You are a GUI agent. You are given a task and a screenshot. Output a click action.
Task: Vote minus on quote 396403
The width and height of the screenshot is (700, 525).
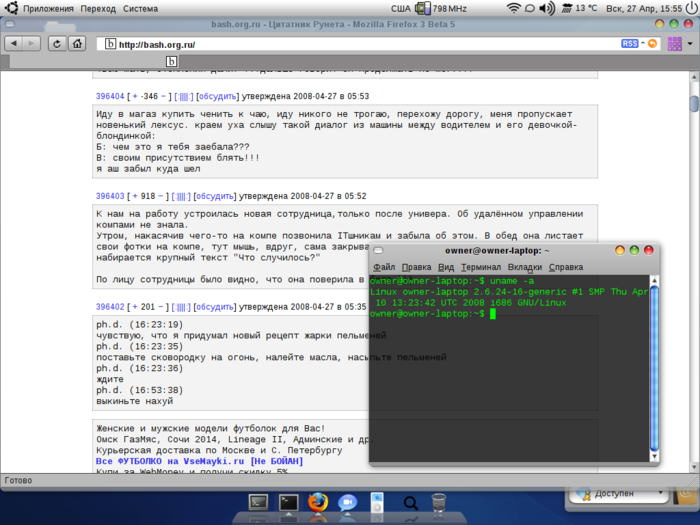coord(161,196)
